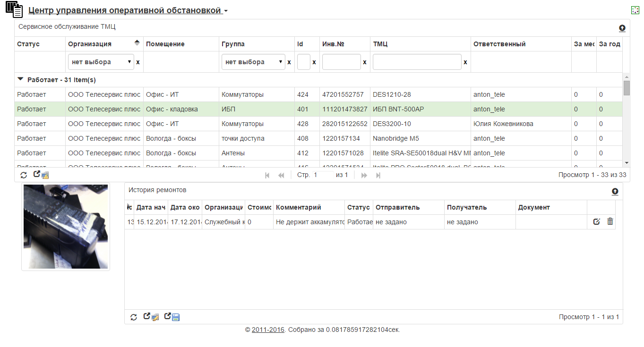This screenshot has width=644, height=347.
Task: Open the Группа filter dropdown
Action: click(253, 62)
